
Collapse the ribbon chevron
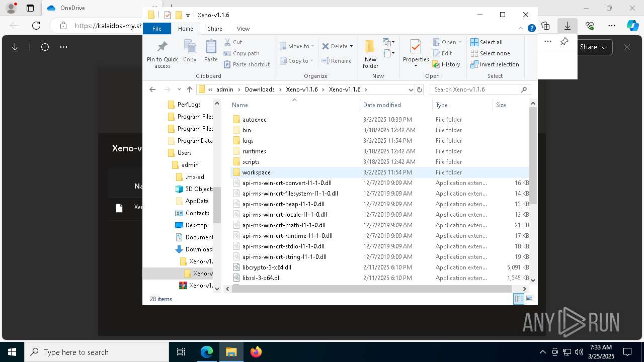pos(522,29)
